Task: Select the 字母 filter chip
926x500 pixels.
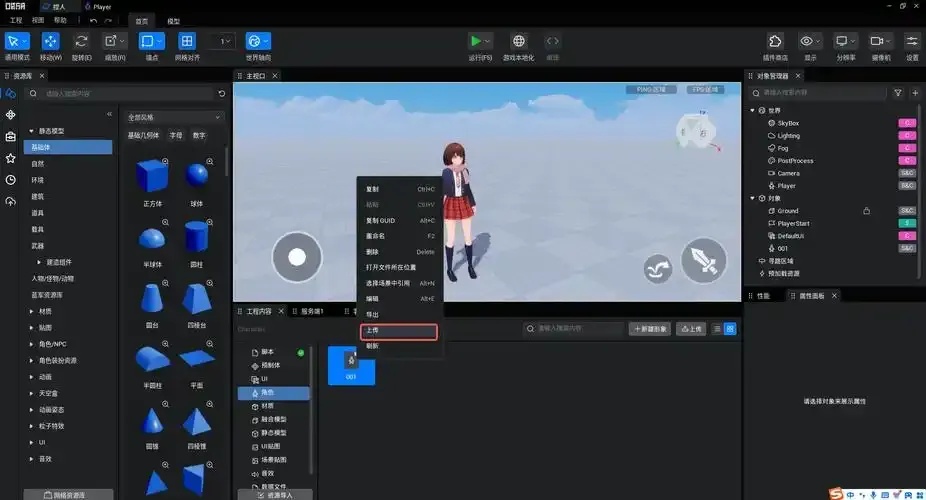Action: pos(176,135)
